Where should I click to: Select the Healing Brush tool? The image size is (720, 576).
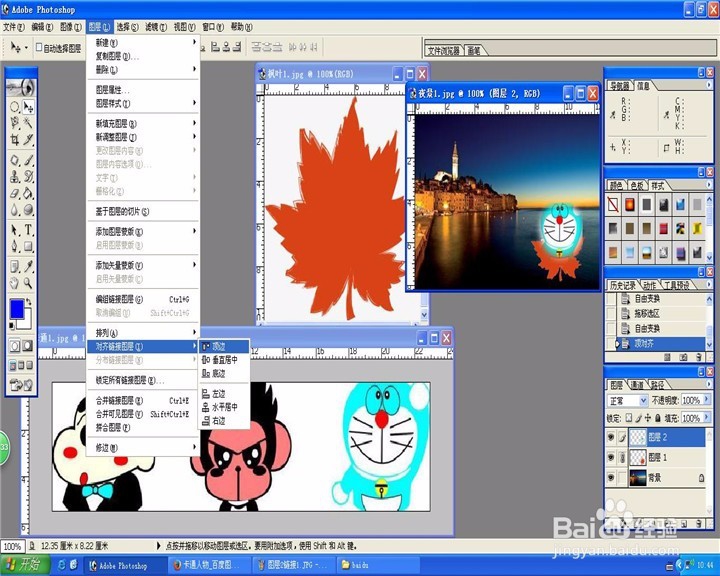[15, 161]
